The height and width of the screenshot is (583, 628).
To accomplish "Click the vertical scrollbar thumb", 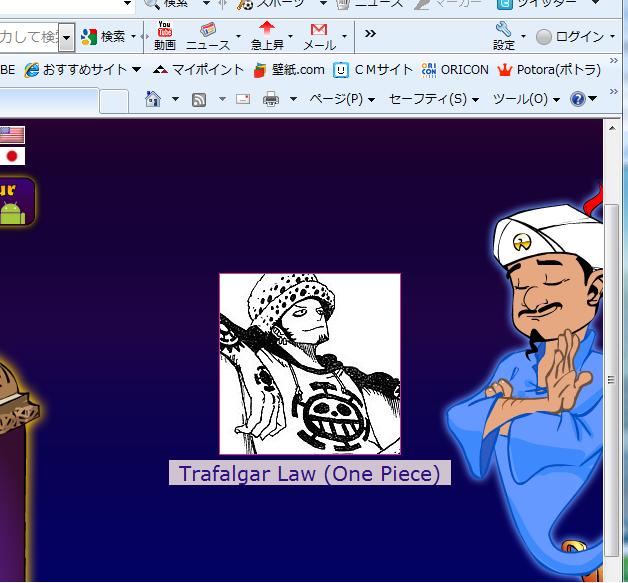I will pyautogui.click(x=612, y=380).
